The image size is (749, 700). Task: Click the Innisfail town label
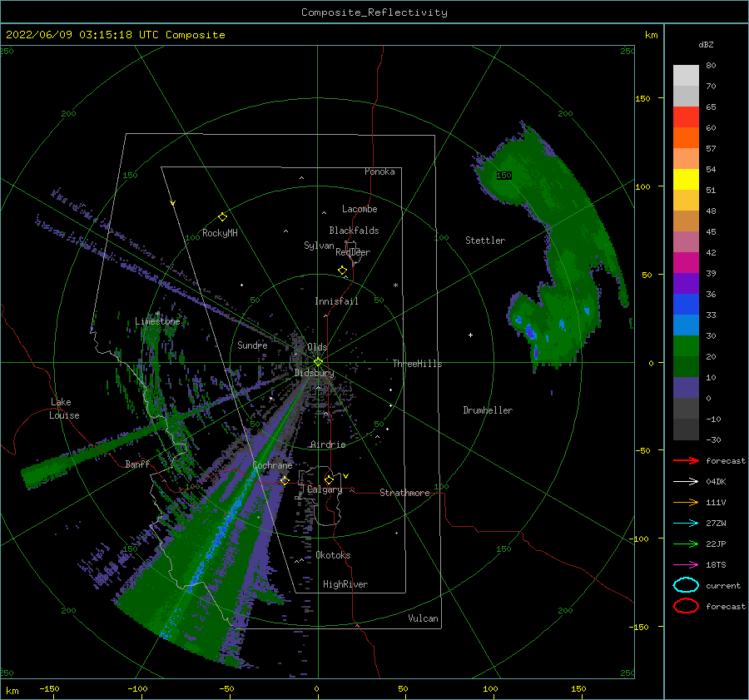(x=336, y=301)
